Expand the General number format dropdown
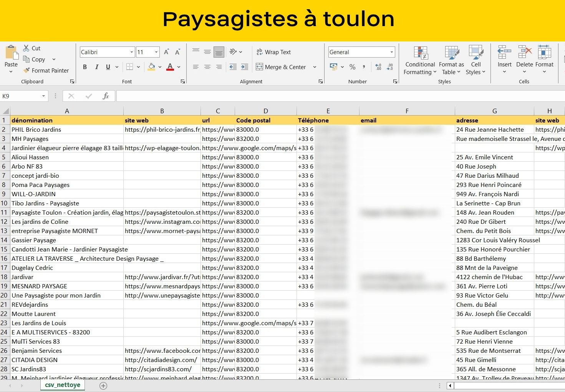 (391, 52)
